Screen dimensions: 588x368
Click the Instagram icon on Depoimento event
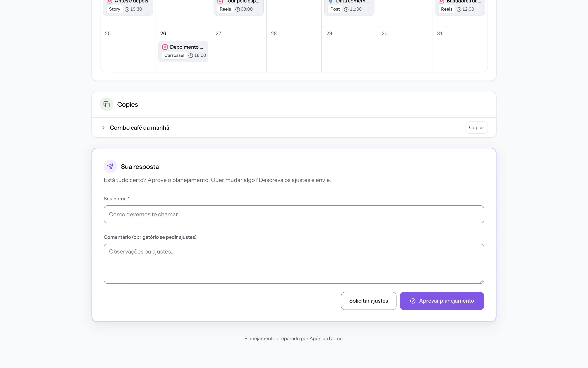[x=165, y=47]
